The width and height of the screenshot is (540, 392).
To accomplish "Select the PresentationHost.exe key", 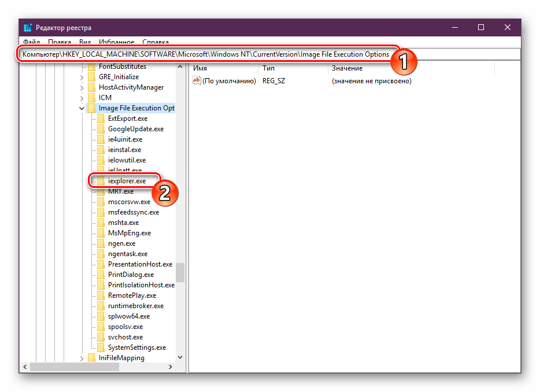I will click(x=140, y=264).
